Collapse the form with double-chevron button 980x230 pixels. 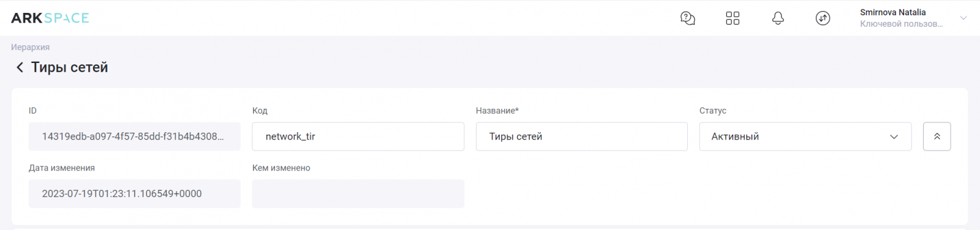[937, 136]
